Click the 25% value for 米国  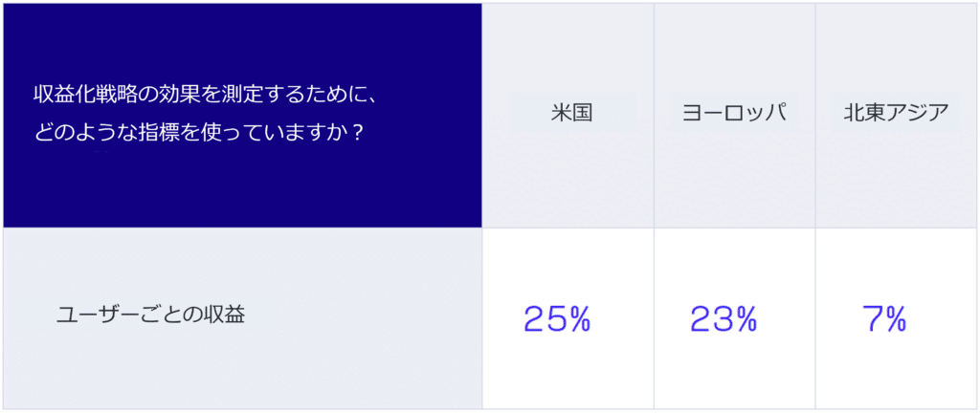click(557, 318)
